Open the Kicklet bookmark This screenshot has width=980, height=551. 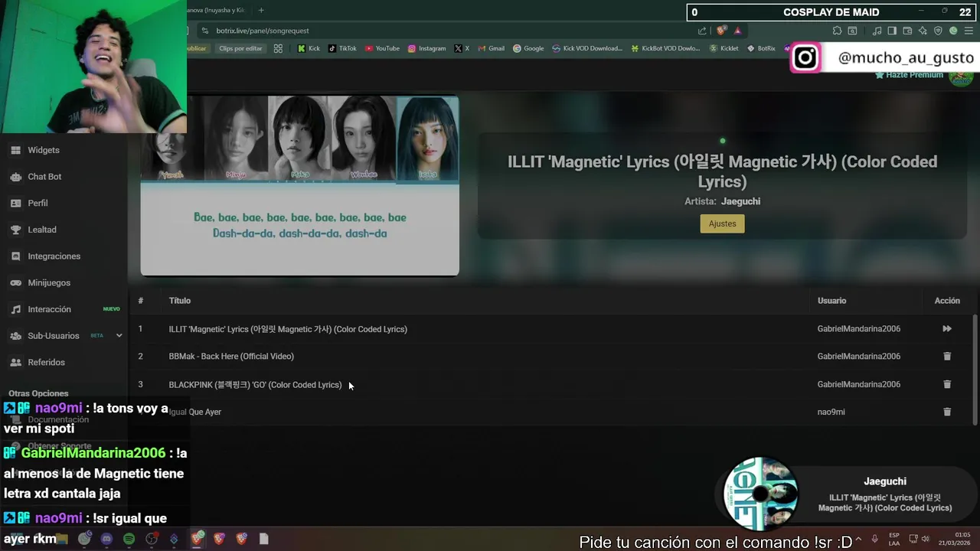724,48
